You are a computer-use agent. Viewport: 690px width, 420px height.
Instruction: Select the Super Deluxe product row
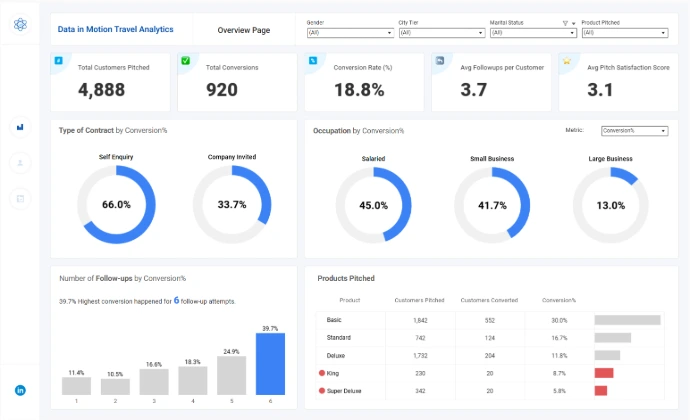485,390
